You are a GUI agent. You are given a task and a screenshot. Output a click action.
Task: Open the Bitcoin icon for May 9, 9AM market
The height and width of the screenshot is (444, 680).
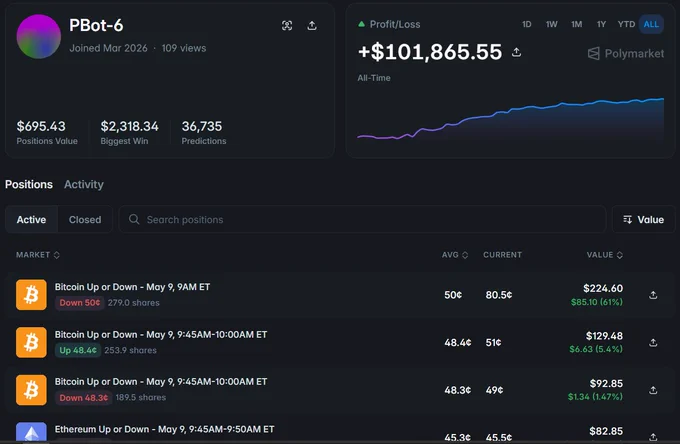tap(31, 295)
